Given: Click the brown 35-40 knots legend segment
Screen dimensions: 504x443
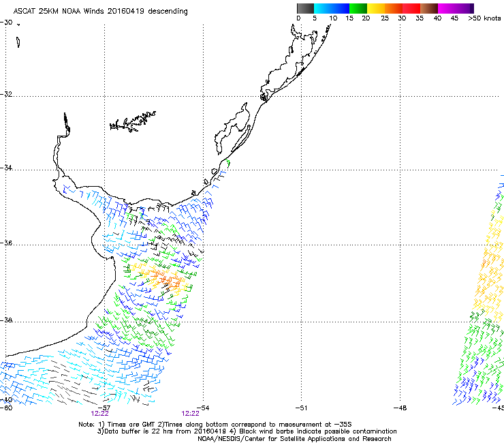Looking at the screenshot, I should (x=429, y=8).
